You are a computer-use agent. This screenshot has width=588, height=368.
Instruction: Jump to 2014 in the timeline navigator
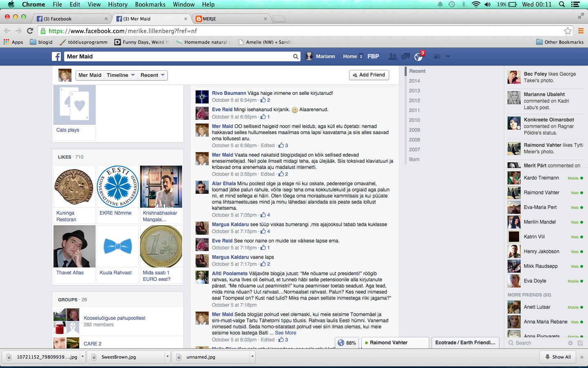point(414,81)
